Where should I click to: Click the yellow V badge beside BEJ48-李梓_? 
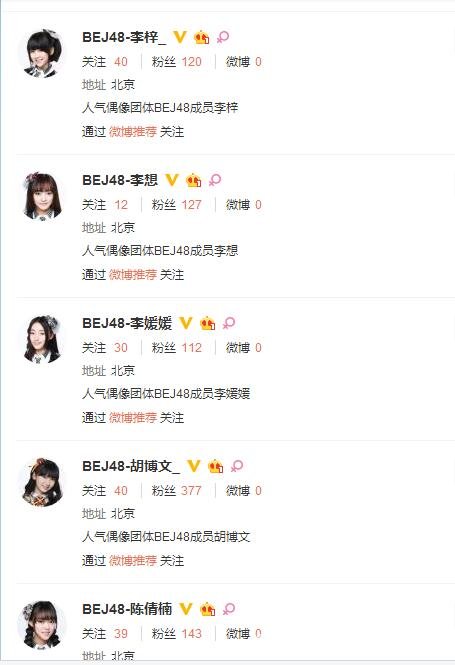tap(180, 37)
